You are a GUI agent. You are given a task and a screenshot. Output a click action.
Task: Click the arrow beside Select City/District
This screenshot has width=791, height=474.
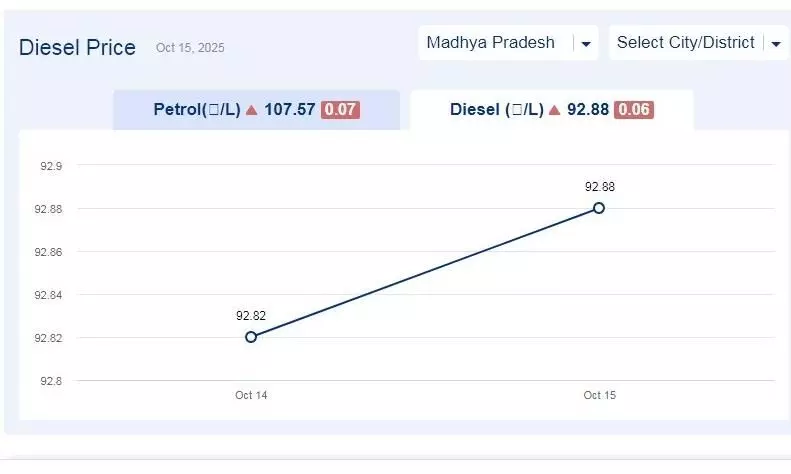(x=775, y=44)
